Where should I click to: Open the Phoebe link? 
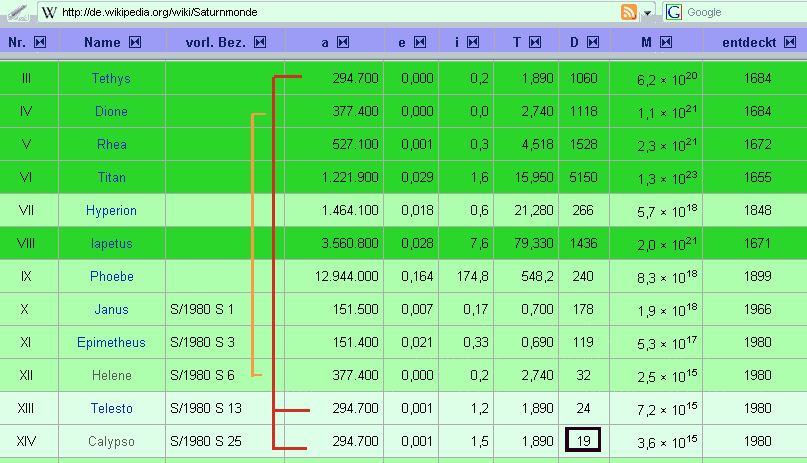click(x=111, y=276)
